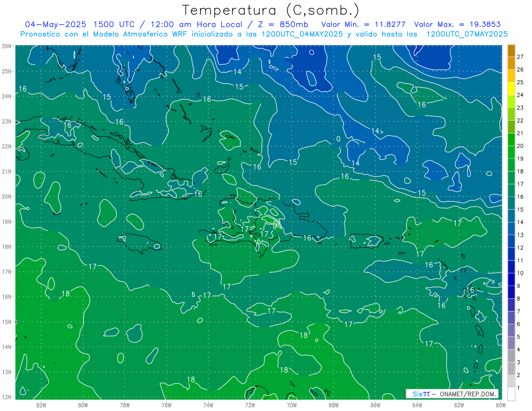This screenshot has height=411, width=532.
Task: Click the 12N latitude axis label
Action: click(7, 397)
